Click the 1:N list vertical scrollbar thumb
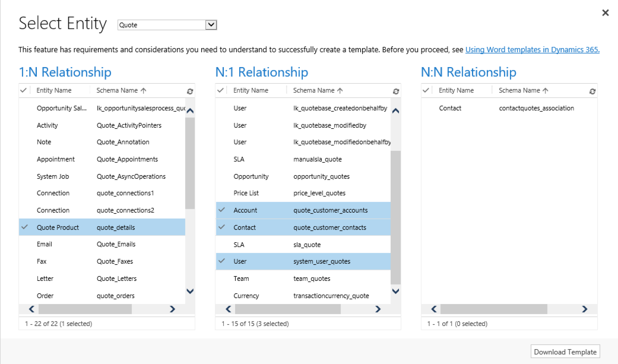The image size is (618, 364). coord(190,163)
